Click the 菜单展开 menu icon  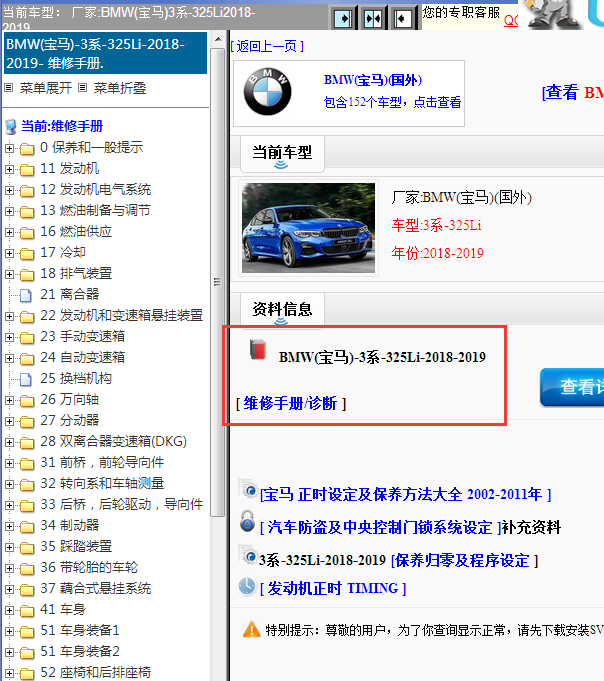coord(9,88)
